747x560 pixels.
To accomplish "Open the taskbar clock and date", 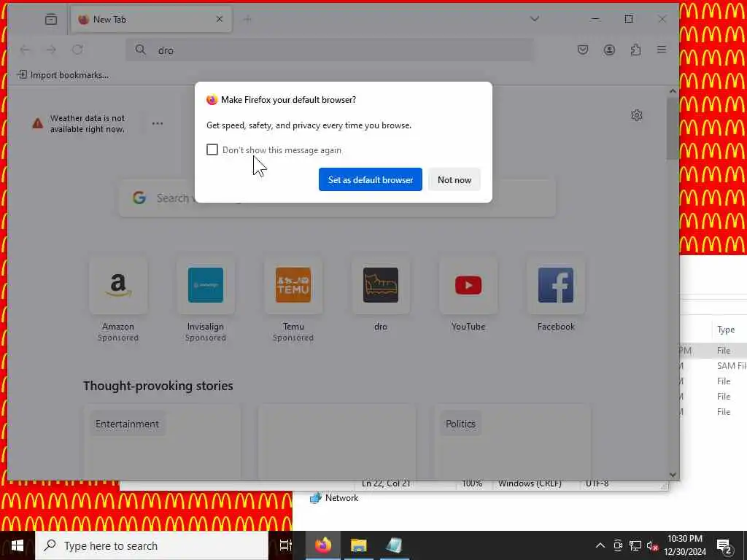I will pos(684,545).
